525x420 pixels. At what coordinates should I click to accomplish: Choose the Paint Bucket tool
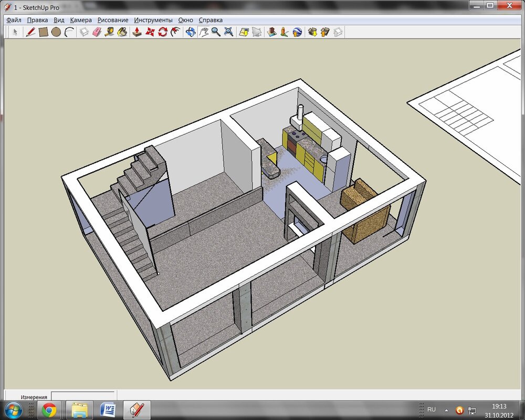pos(122,32)
